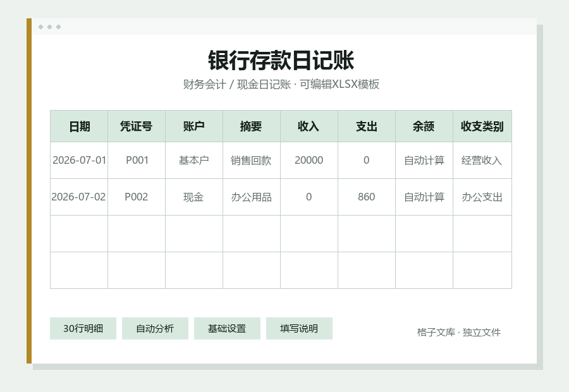The image size is (569, 392).
Task: Select the 收入 column header
Action: 309,126
